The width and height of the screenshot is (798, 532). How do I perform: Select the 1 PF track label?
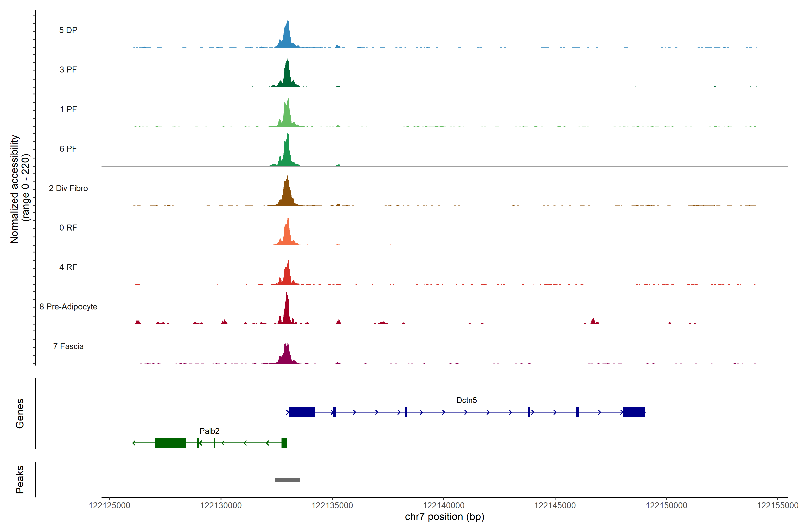click(68, 109)
